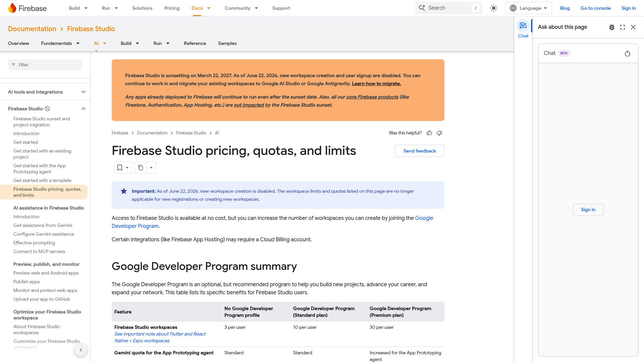The image size is (644, 362).
Task: Open Publish apps page
Action: tap(26, 282)
